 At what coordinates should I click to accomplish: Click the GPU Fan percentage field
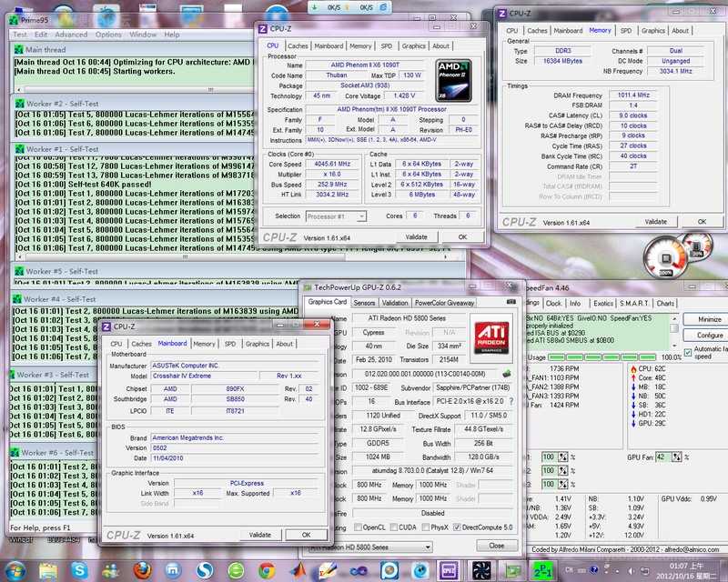(663, 457)
